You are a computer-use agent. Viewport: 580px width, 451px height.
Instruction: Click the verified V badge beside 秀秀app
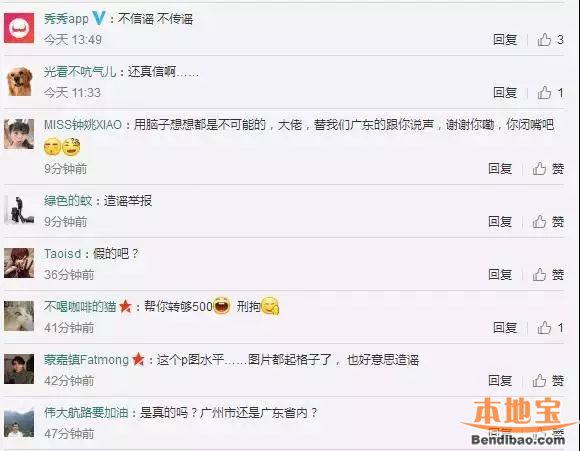(x=99, y=18)
